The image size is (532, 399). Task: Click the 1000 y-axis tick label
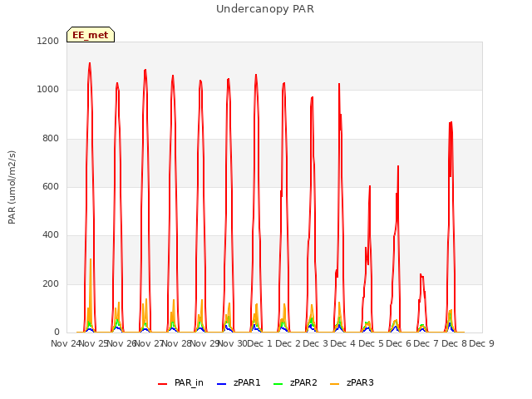coord(48,90)
